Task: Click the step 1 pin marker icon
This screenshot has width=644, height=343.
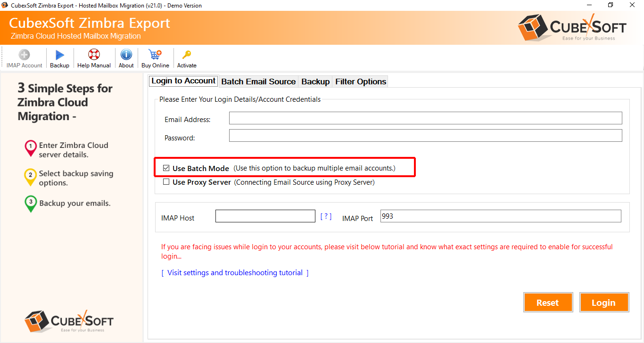Action: coord(30,149)
